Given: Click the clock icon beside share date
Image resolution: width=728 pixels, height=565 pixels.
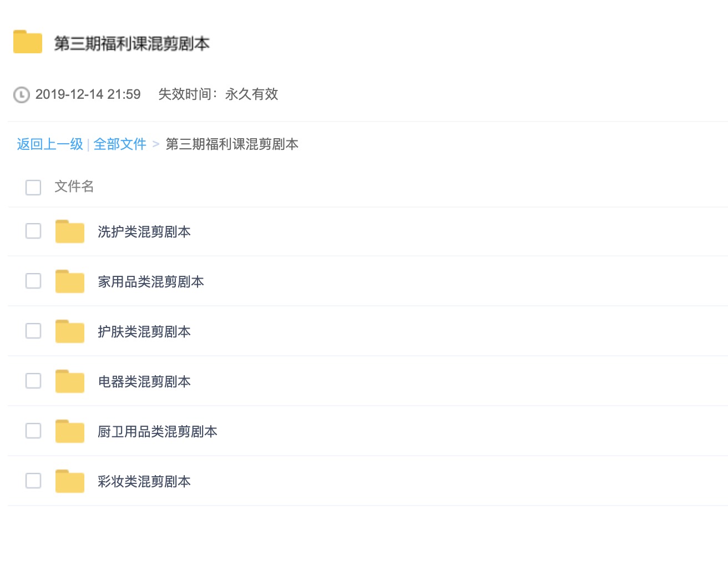Looking at the screenshot, I should click(21, 95).
